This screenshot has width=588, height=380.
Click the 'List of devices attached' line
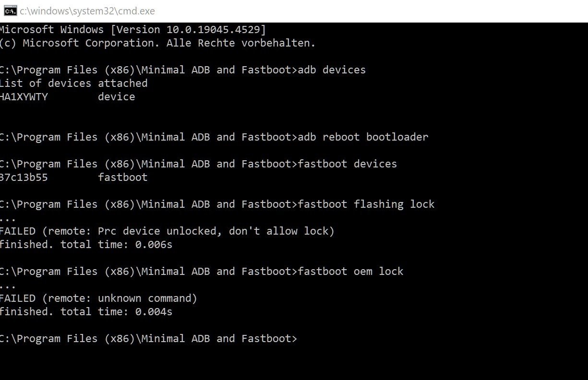[x=73, y=83]
